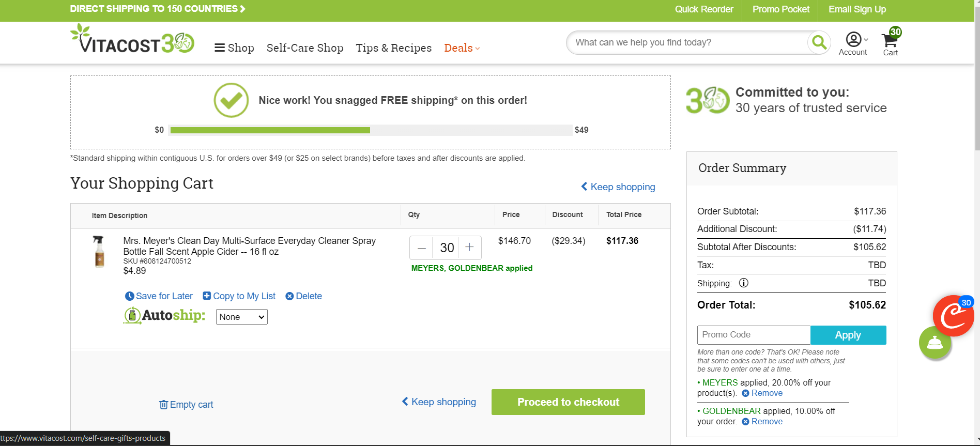Delete the item from cart

[303, 296]
